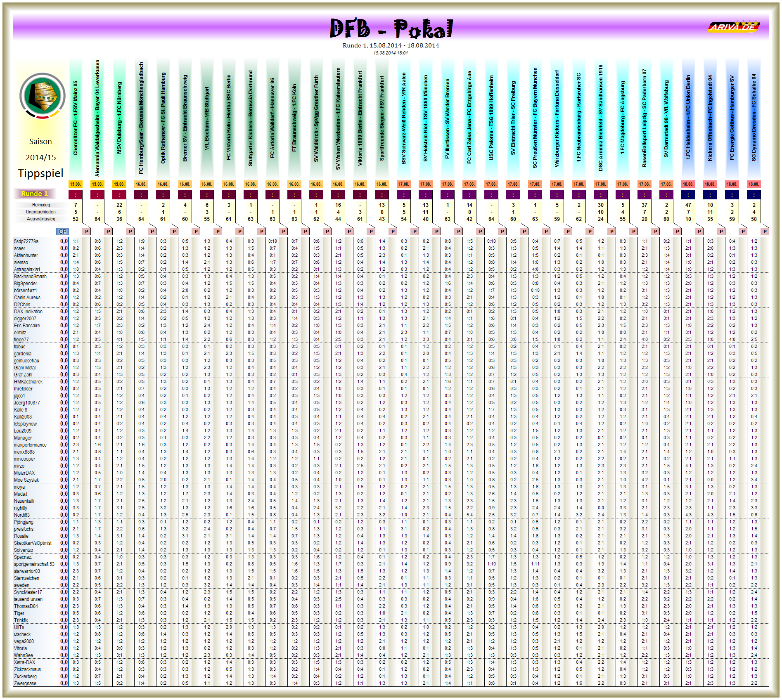Select the 'Runde 1' label

pyautogui.click(x=35, y=194)
